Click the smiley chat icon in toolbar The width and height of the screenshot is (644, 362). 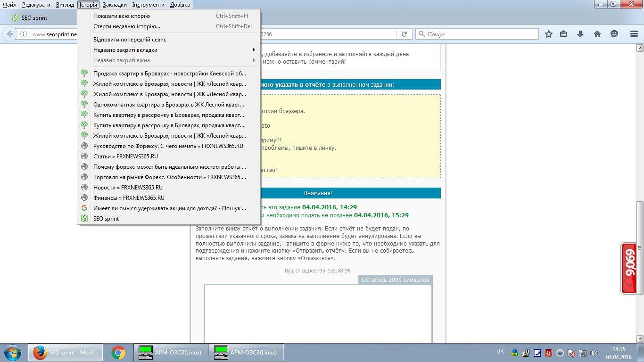614,34
